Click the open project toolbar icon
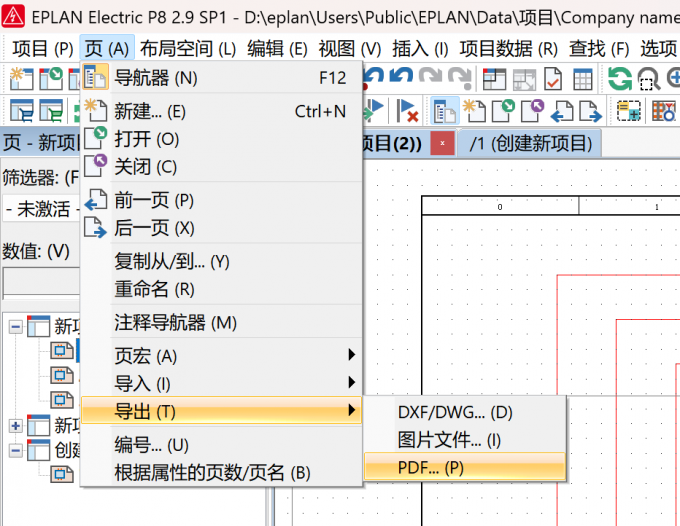 51,79
